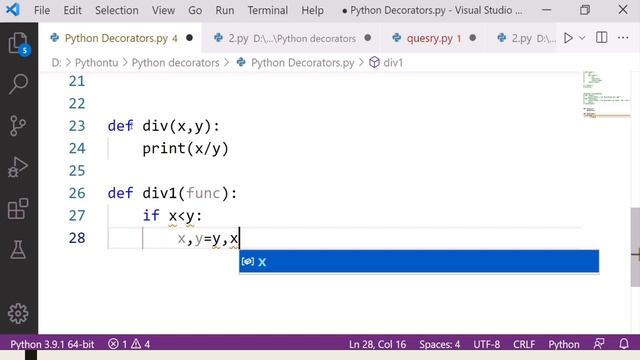
Task: Change encoding via UTF-8
Action: coord(487,344)
